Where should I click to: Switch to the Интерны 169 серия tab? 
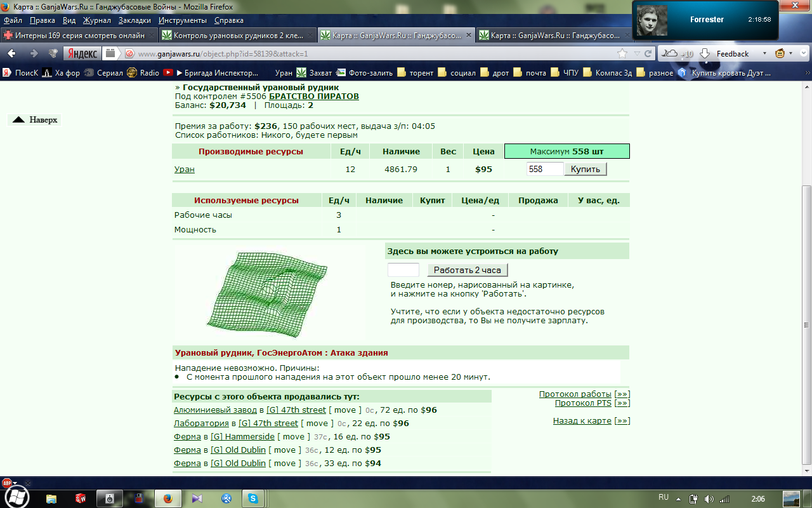click(79, 36)
